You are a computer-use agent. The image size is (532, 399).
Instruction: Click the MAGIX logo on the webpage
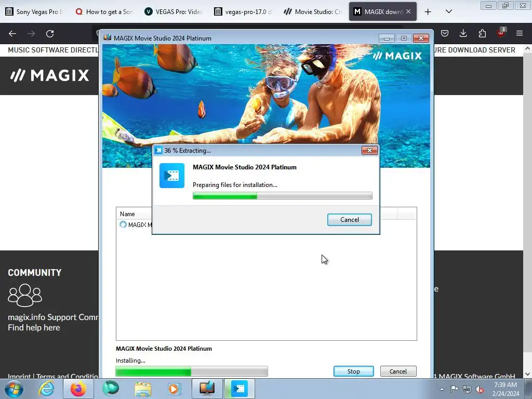49,75
